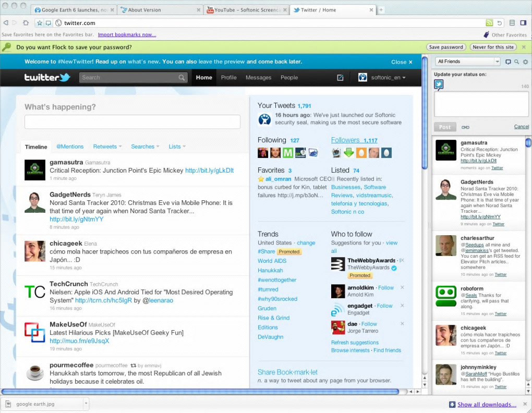This screenshot has height=413, width=532.
Task: Click the change link beside United States trends
Action: point(306,243)
